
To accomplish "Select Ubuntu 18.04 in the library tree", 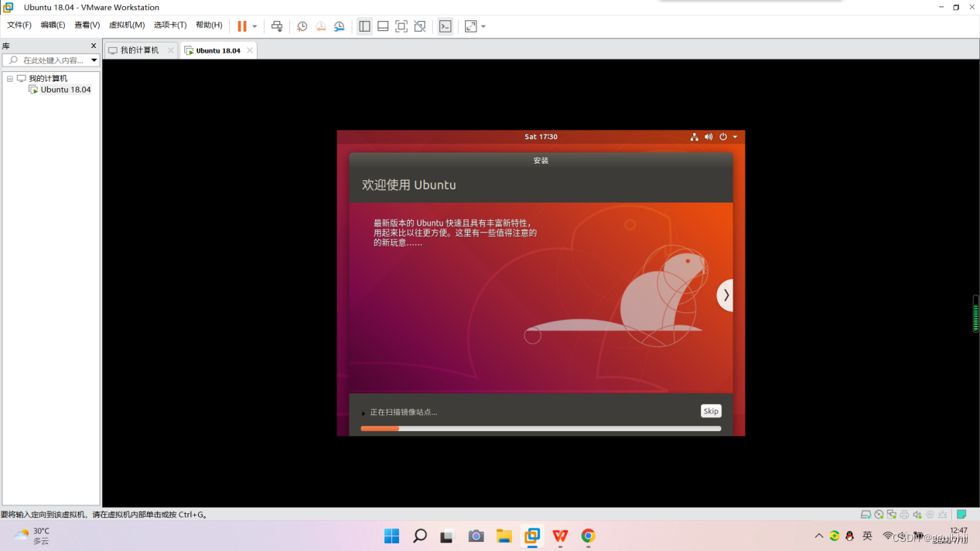I will click(x=66, y=90).
